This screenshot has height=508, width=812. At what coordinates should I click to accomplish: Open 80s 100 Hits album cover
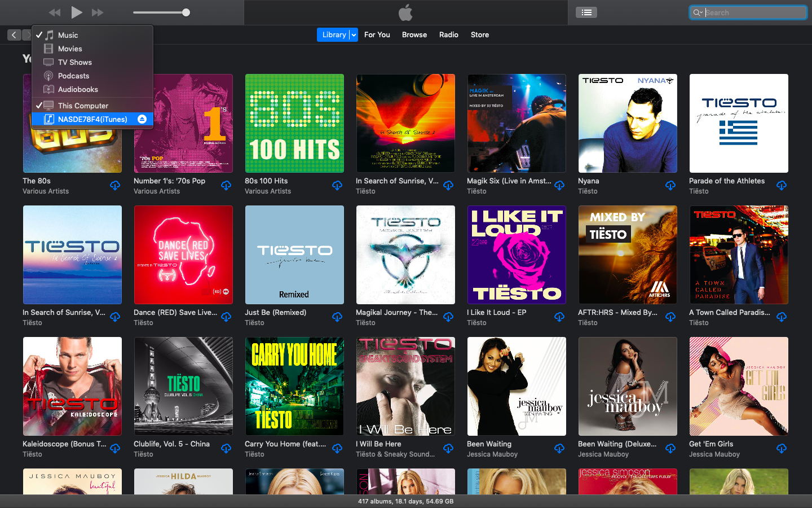pos(294,123)
